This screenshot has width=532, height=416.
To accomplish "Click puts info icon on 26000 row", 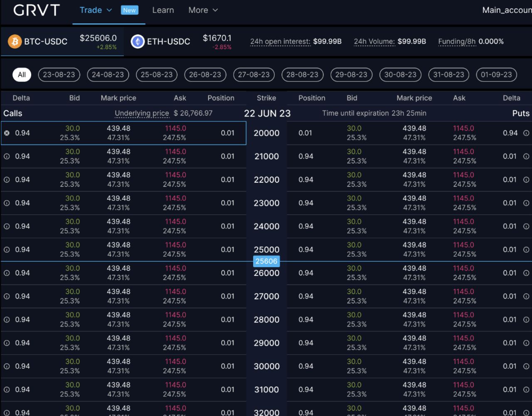I will [x=526, y=273].
